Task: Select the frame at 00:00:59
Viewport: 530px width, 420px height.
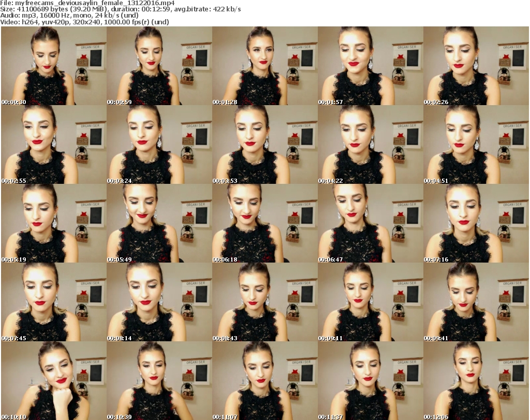Action: [x=159, y=66]
